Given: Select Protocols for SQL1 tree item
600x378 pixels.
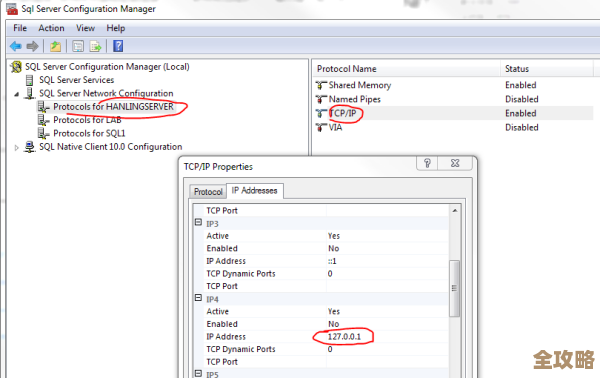Looking at the screenshot, I should coord(89,134).
